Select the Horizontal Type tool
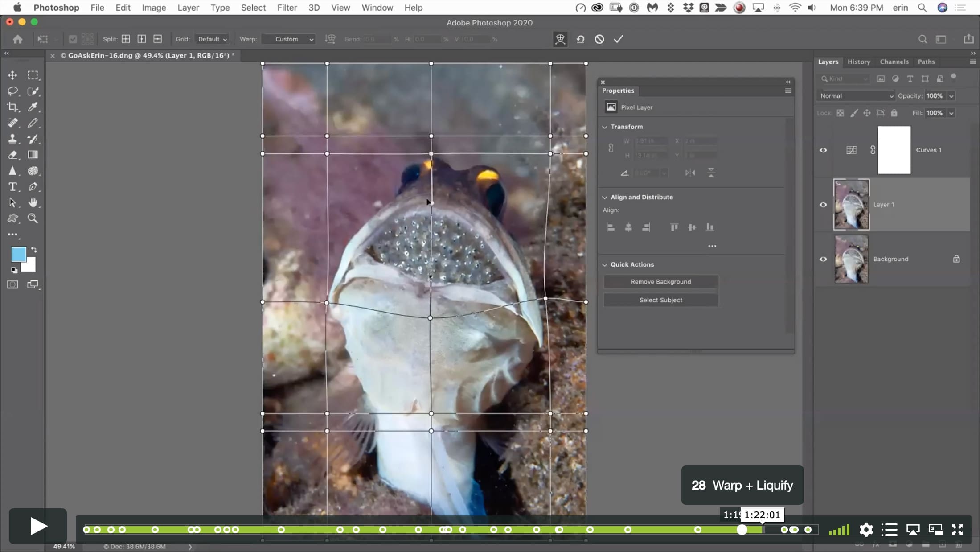 pos(12,187)
